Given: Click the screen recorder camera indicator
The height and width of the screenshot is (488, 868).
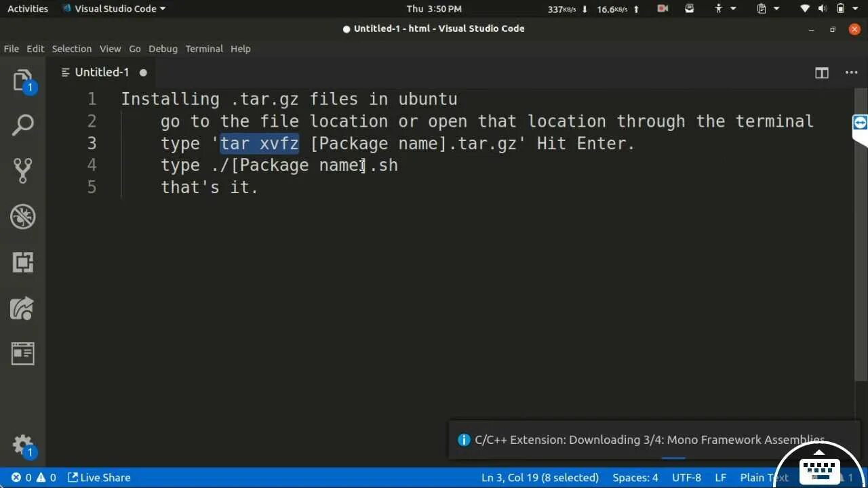Looking at the screenshot, I should coord(663,9).
